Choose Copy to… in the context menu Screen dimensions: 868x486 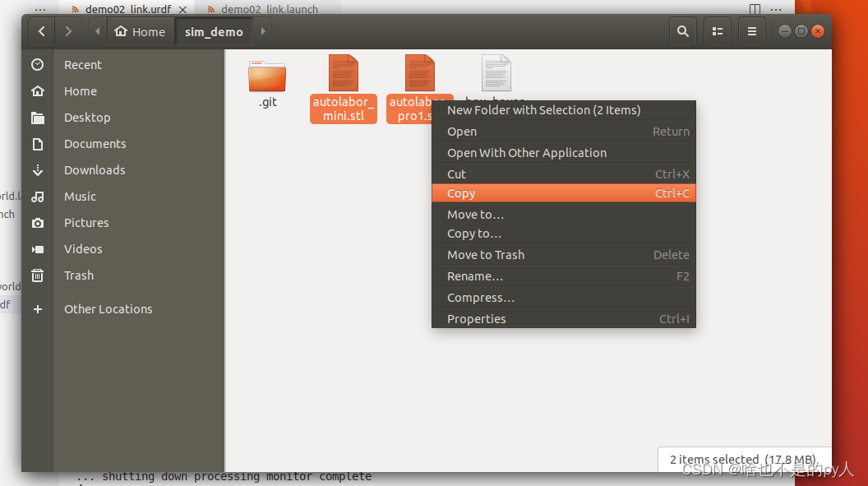tap(564, 234)
